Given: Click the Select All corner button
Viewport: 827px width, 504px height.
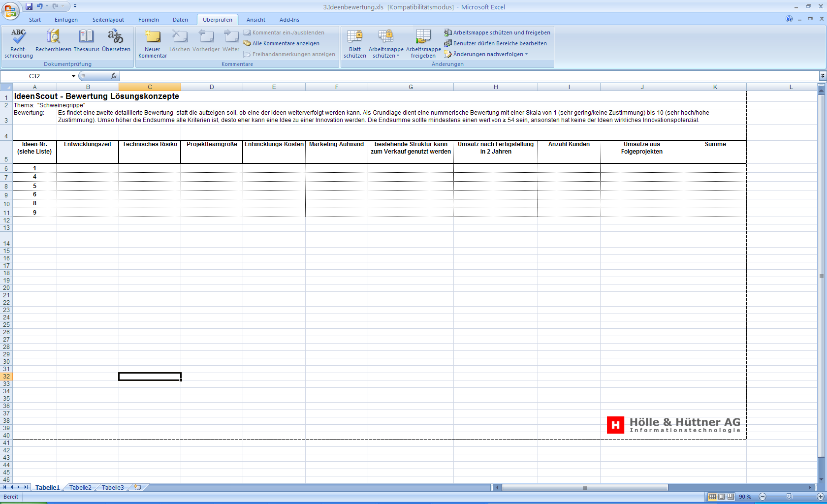Looking at the screenshot, I should pos(6,87).
